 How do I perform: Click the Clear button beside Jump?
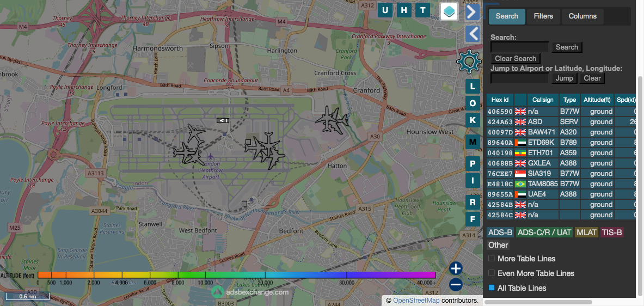[592, 78]
